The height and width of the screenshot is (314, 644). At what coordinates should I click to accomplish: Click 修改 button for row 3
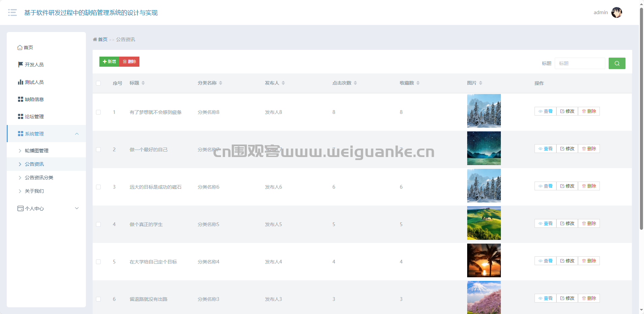[x=567, y=186]
